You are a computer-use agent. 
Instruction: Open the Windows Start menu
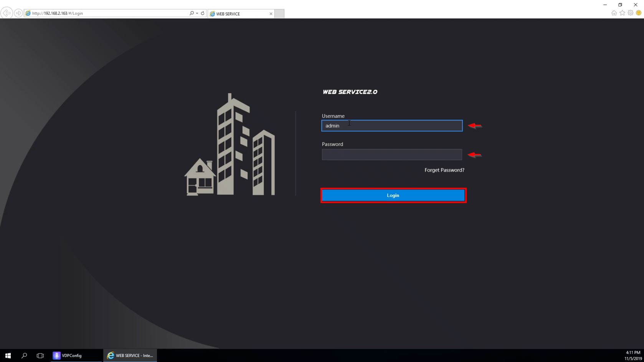(8, 355)
